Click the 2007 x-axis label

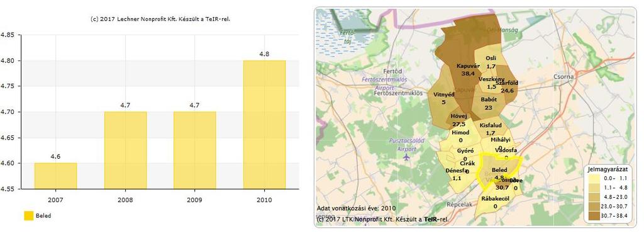(x=55, y=200)
